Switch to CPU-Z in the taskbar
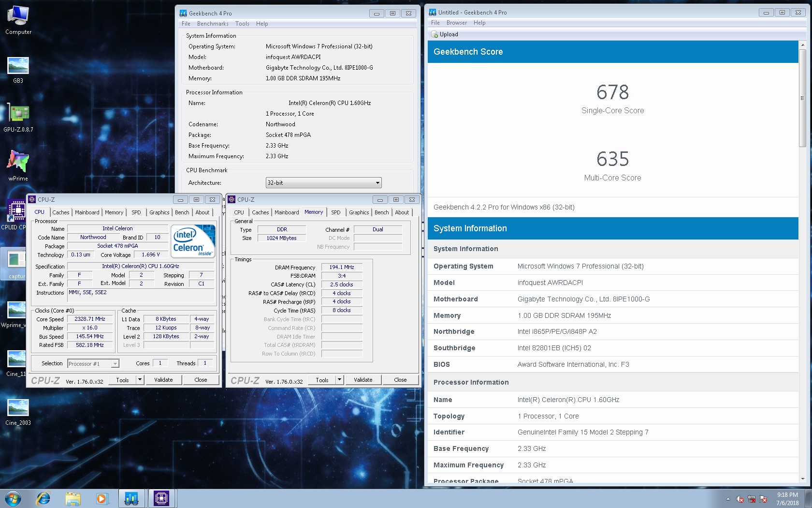Viewport: 812px width, 508px height. coord(161,498)
